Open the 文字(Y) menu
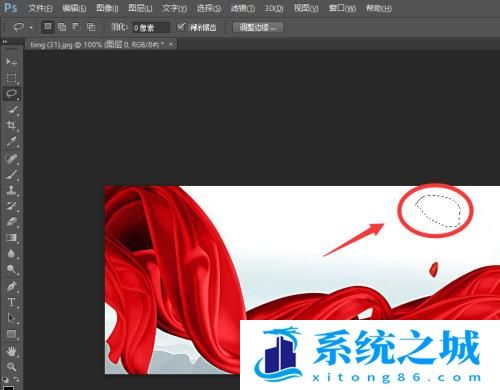Viewport: 500px width, 390px height. [x=174, y=8]
